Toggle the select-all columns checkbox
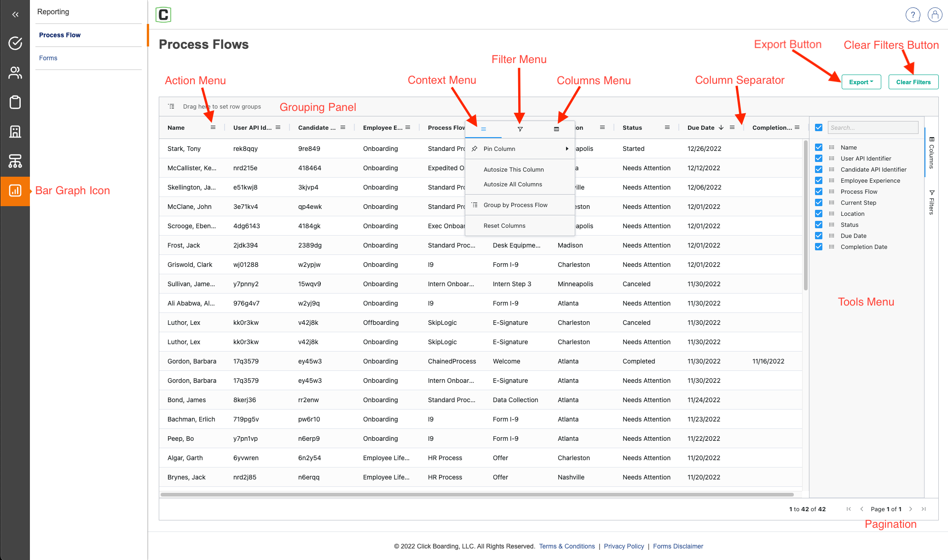948x560 pixels. click(x=819, y=127)
